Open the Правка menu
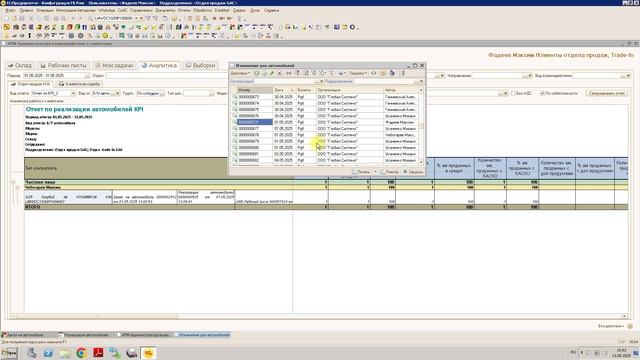 [x=26, y=10]
